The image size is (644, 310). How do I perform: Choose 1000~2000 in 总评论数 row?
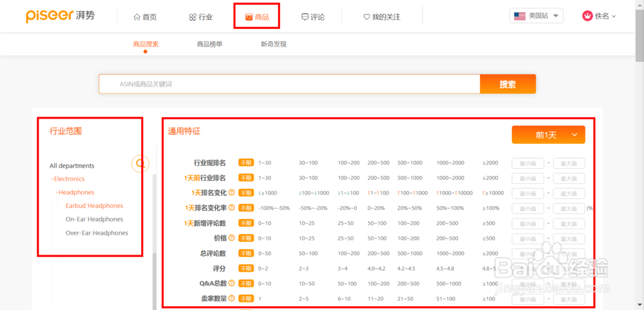tap(450, 253)
